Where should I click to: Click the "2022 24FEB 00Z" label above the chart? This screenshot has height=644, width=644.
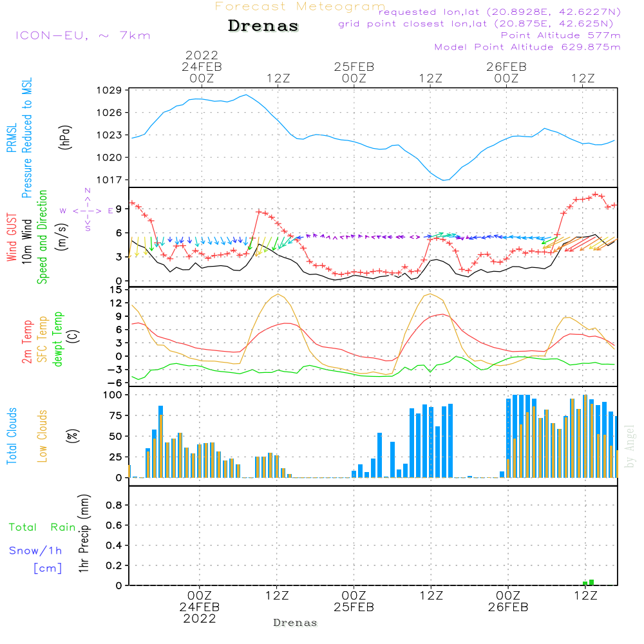[202, 66]
